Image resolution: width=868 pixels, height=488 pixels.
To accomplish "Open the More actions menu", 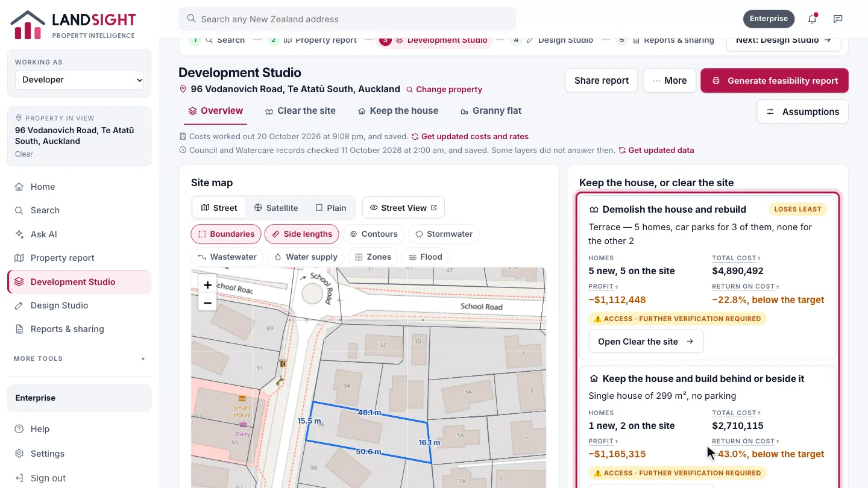I will click(x=669, y=80).
